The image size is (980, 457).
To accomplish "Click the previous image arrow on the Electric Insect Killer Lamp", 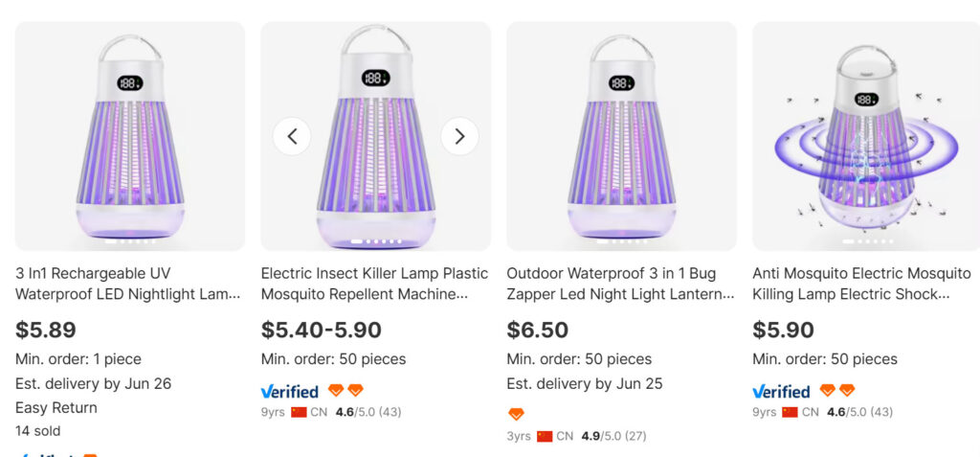I will pyautogui.click(x=292, y=136).
